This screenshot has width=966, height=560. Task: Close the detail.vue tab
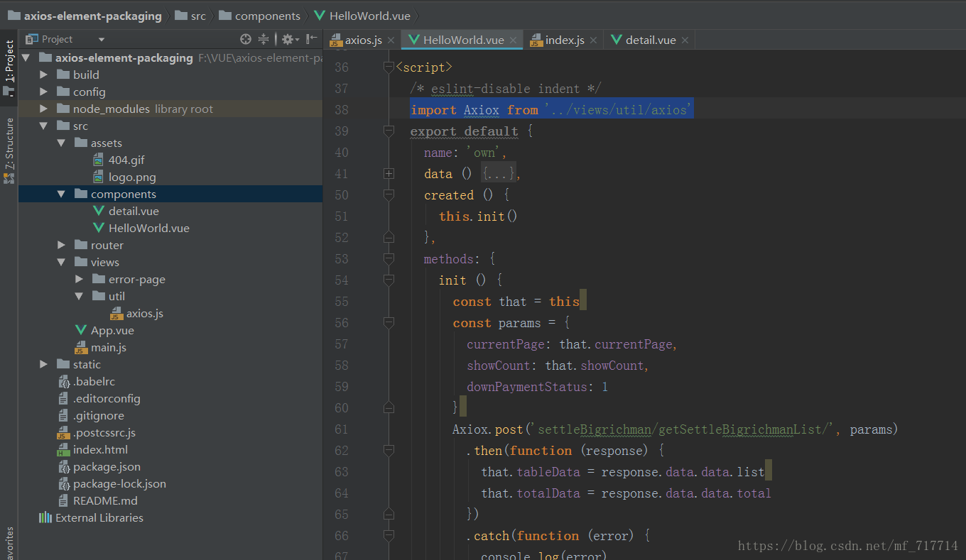pos(685,40)
